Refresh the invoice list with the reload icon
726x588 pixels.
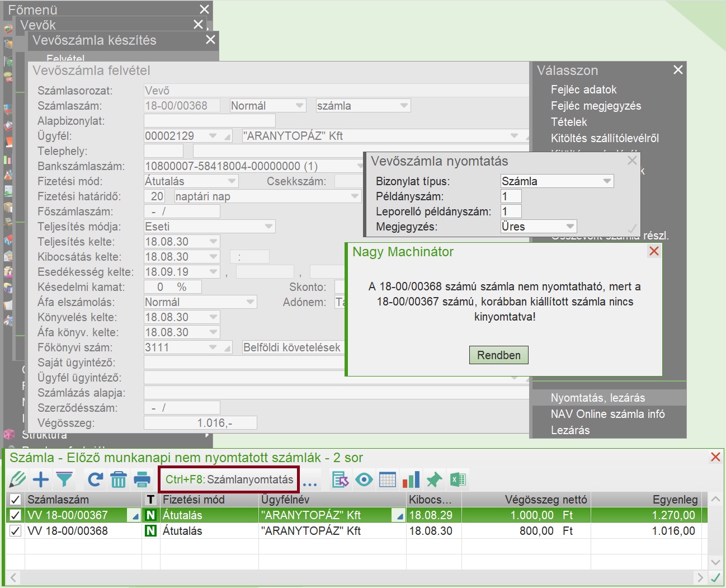95,479
